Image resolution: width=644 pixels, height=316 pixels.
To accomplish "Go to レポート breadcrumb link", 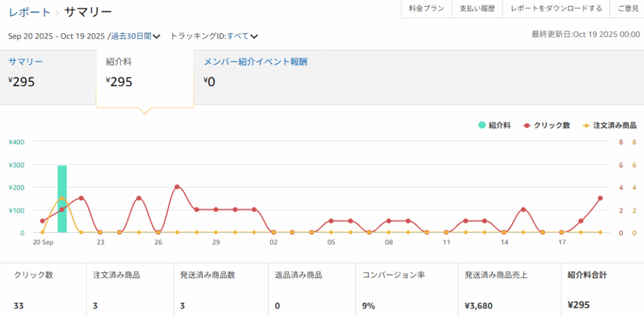I will click(30, 12).
